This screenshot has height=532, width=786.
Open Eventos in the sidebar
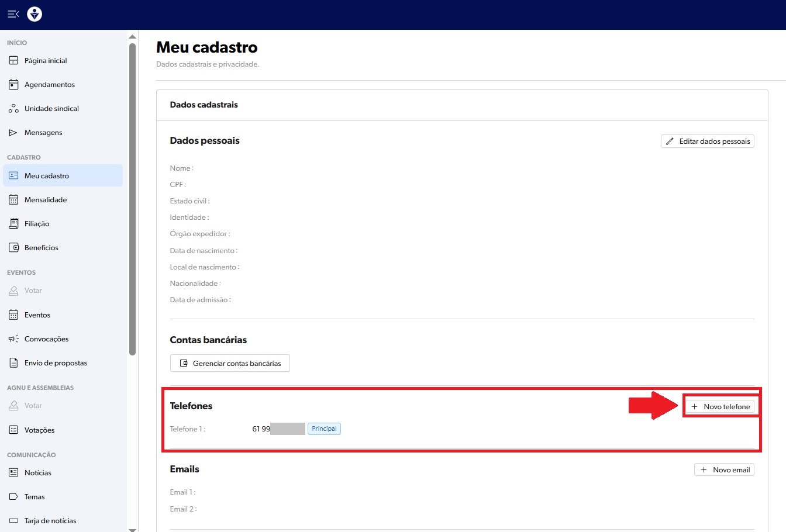pyautogui.click(x=37, y=315)
